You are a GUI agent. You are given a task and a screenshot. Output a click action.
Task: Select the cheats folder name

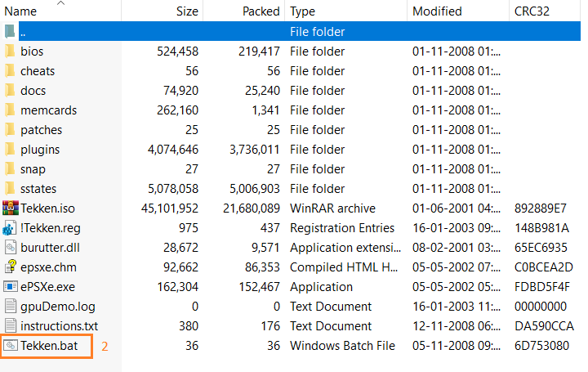38,71
